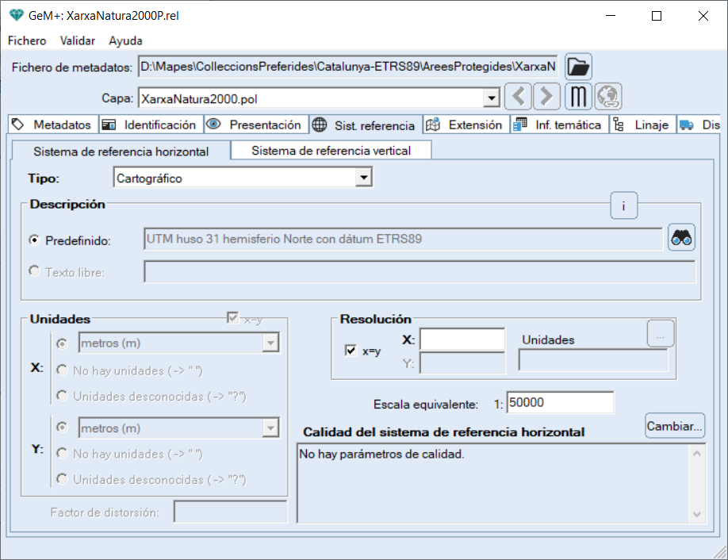Search predefined reference systems with binoculars icon
The width and height of the screenshot is (728, 560).
click(681, 237)
